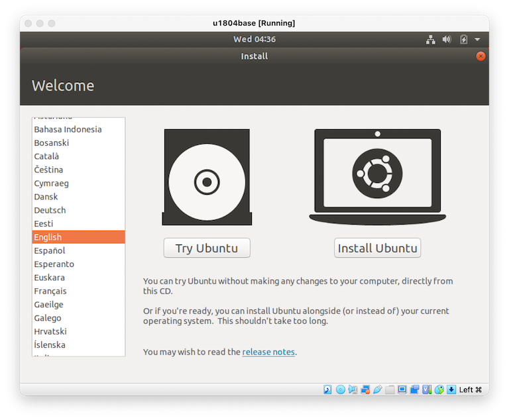The height and width of the screenshot is (420, 509).
Task: Pick Cymraeg in the language list
Action: [79, 184]
